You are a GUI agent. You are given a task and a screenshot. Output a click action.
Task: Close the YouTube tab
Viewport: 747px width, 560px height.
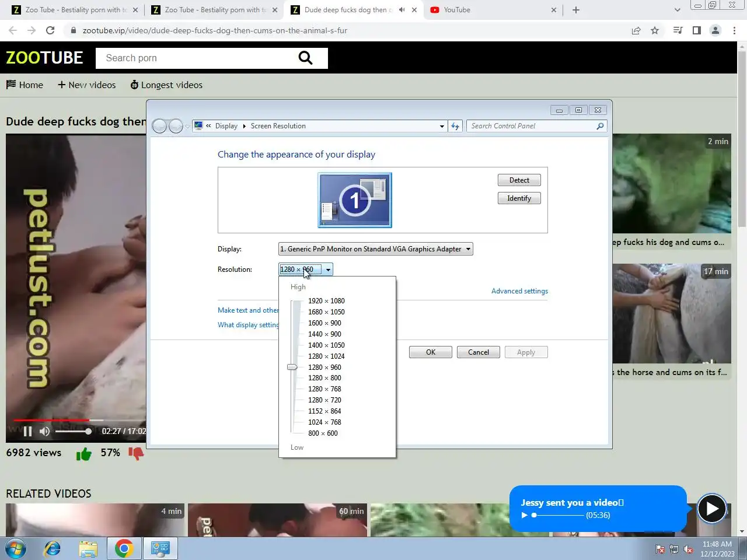coord(554,10)
